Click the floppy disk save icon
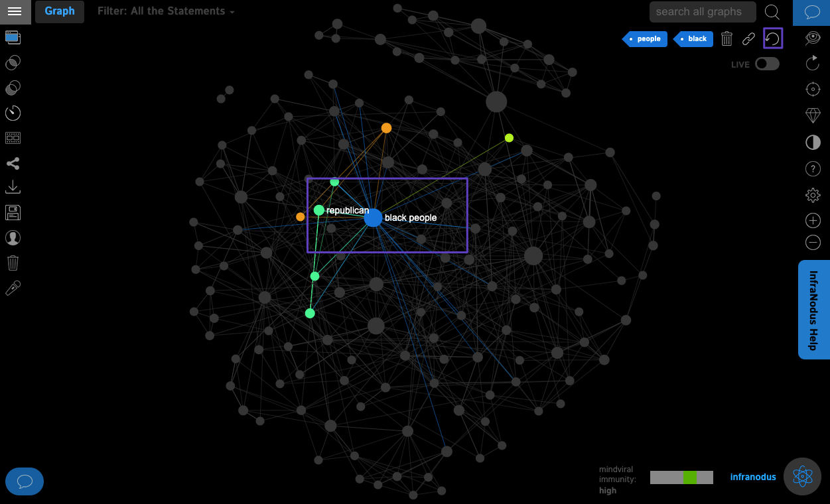Viewport: 830px width, 504px height. coord(13,213)
